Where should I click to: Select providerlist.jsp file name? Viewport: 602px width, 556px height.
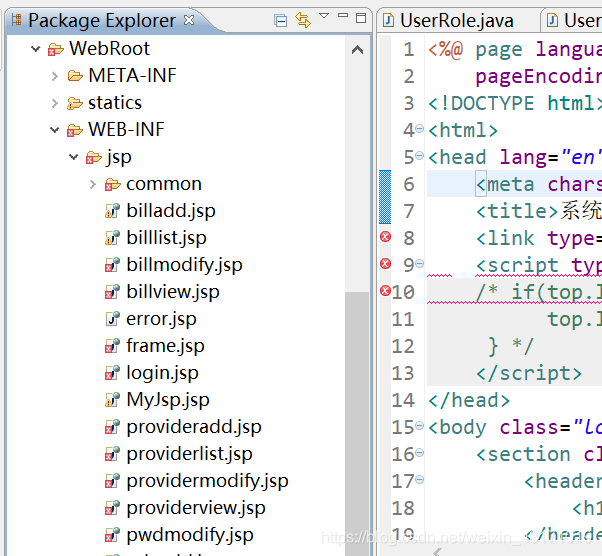tap(189, 455)
